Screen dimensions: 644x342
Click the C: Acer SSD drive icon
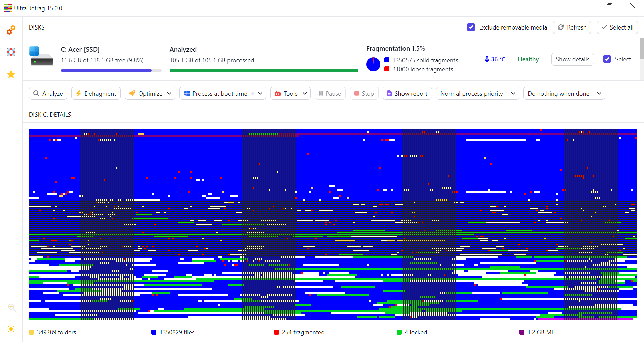(x=41, y=56)
